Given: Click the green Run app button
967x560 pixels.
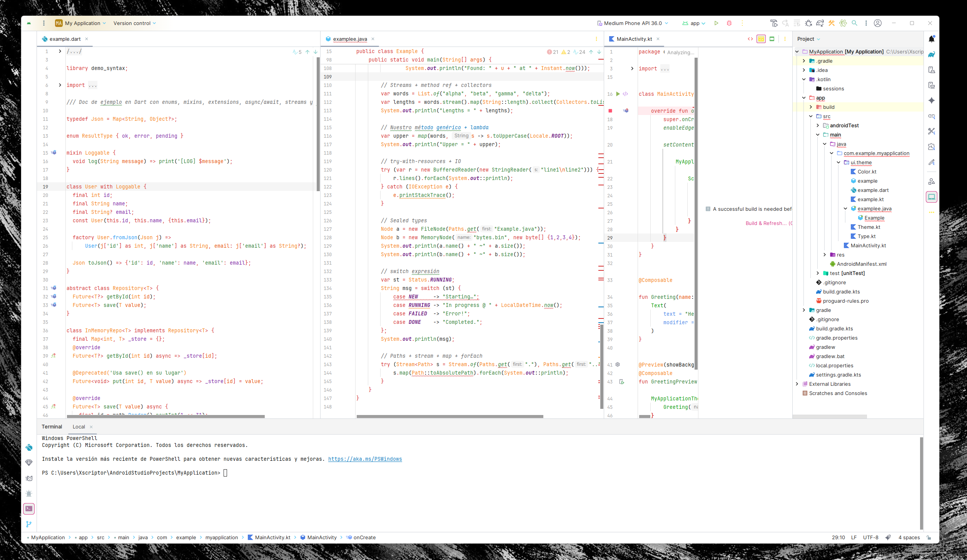Looking at the screenshot, I should coord(716,23).
